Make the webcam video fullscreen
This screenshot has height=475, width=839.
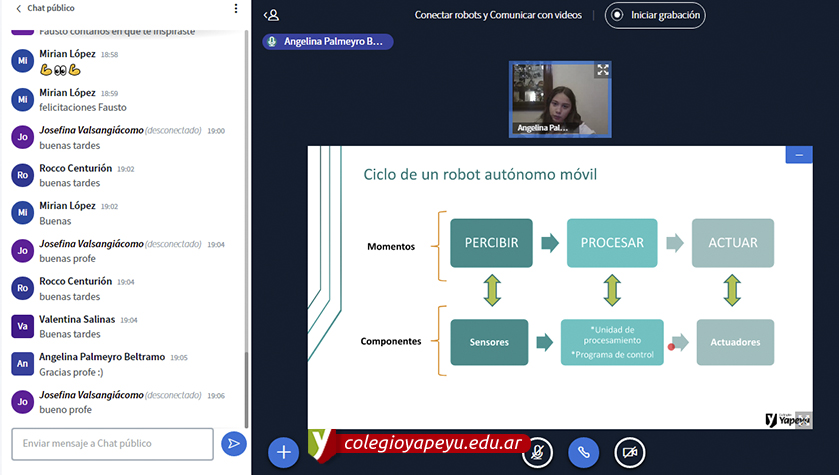click(603, 70)
